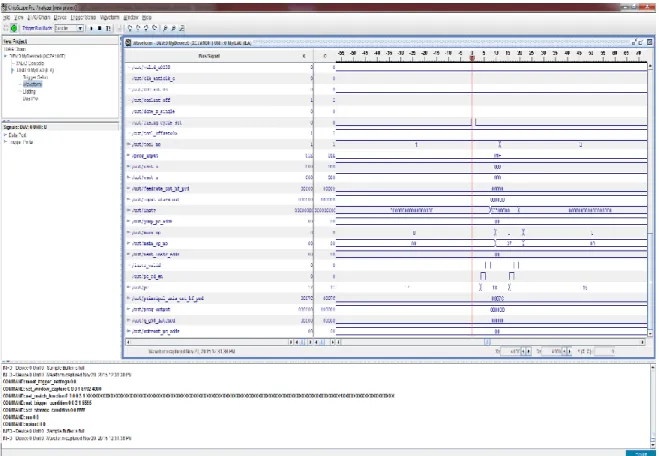Click the Waveform window maximize button
Screen dimensions: 659x456
(641, 42)
